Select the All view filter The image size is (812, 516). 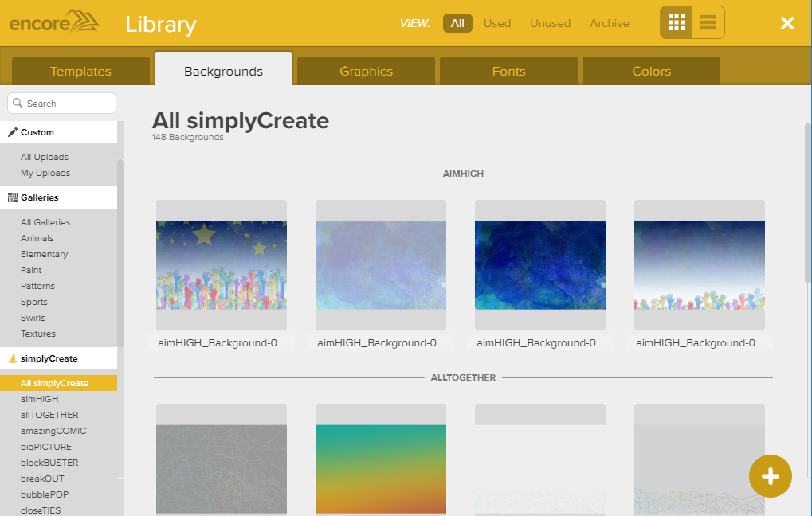457,23
